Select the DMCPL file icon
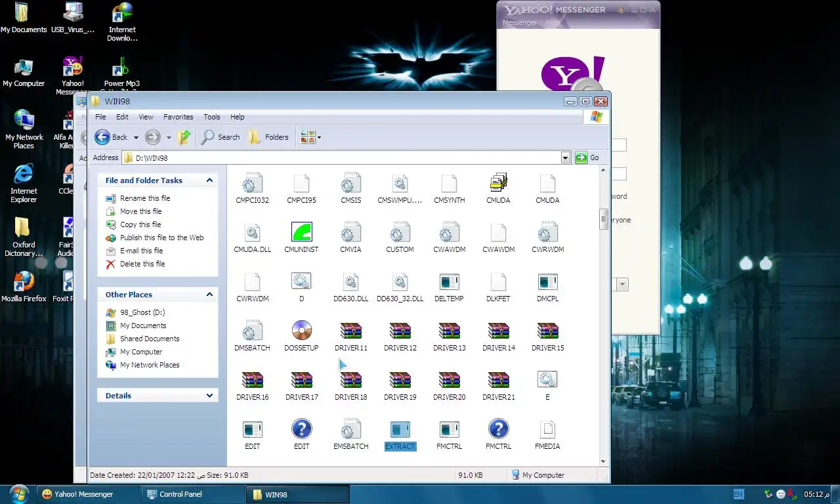Image resolution: width=840 pixels, height=504 pixels. tap(547, 282)
